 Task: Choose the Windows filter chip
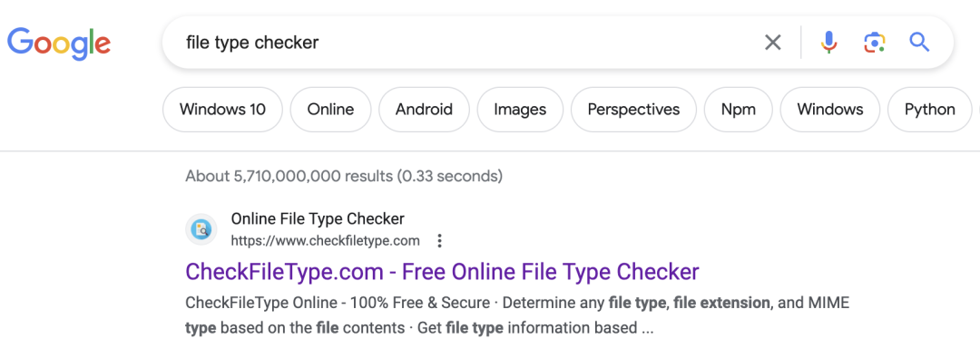(830, 110)
